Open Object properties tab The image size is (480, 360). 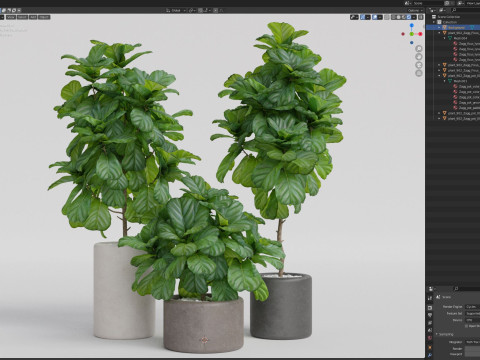[x=430, y=348]
